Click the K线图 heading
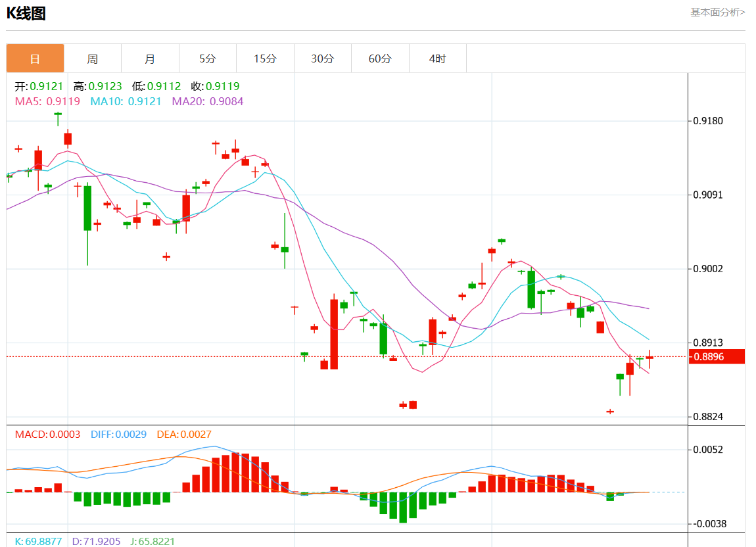 (x=26, y=13)
